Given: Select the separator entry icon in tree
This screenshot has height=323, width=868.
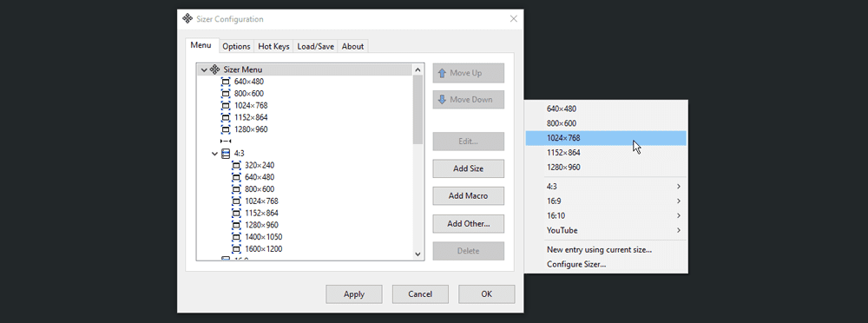Looking at the screenshot, I should pyautogui.click(x=226, y=142).
